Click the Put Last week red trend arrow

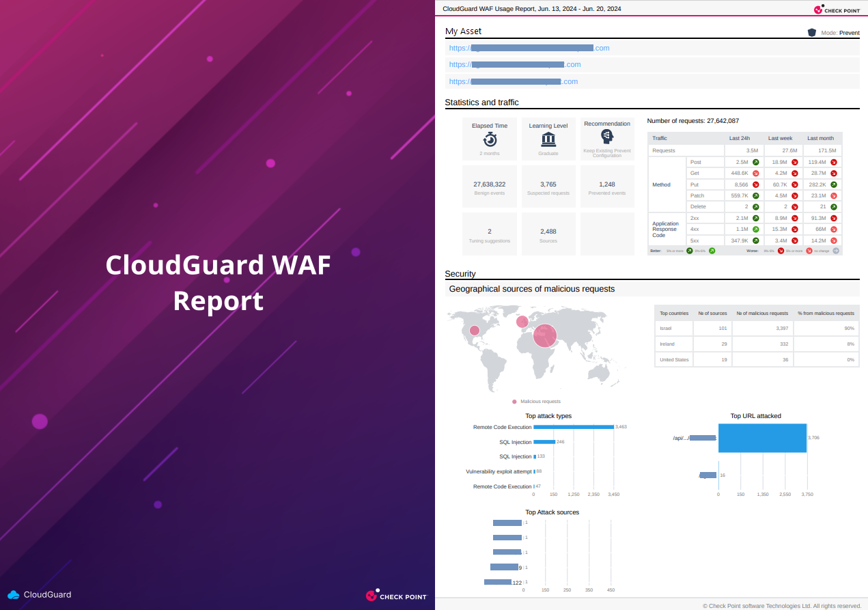pos(795,184)
